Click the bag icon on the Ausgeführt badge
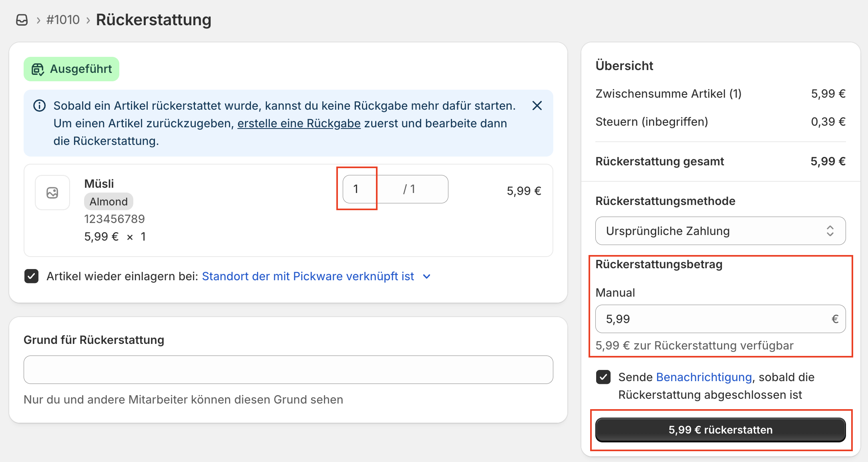Image resolution: width=868 pixels, height=462 pixels. pos(38,69)
